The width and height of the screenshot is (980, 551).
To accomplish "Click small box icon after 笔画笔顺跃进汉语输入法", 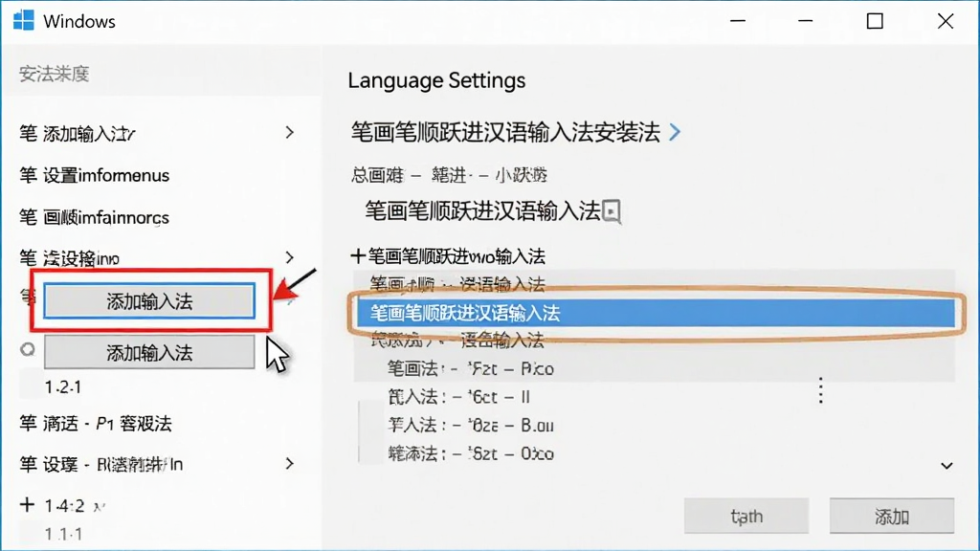I will pos(612,211).
